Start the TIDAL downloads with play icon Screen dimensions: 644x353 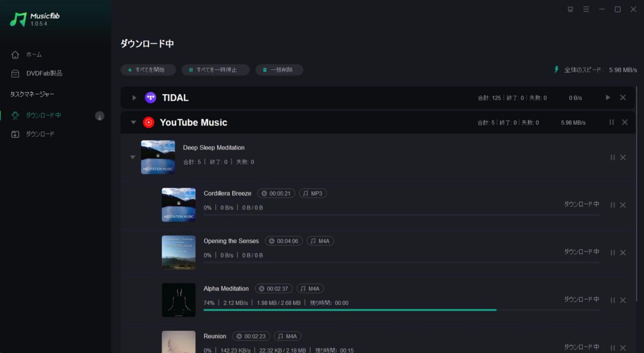tap(608, 98)
